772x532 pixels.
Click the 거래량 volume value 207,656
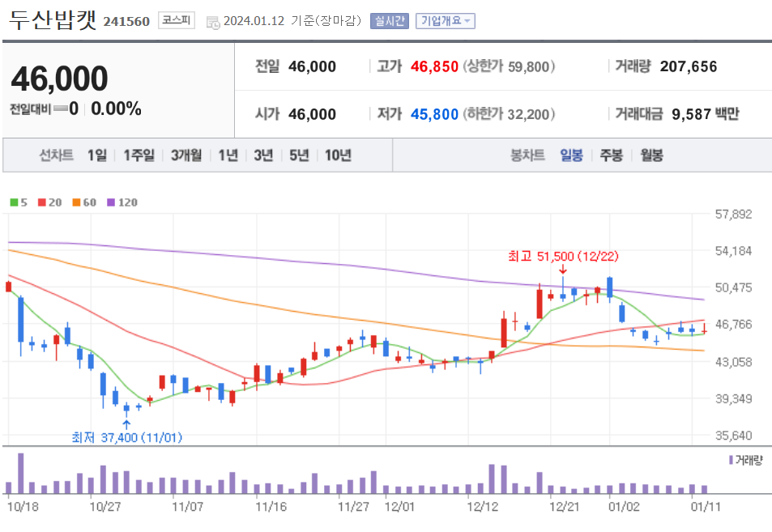click(689, 66)
